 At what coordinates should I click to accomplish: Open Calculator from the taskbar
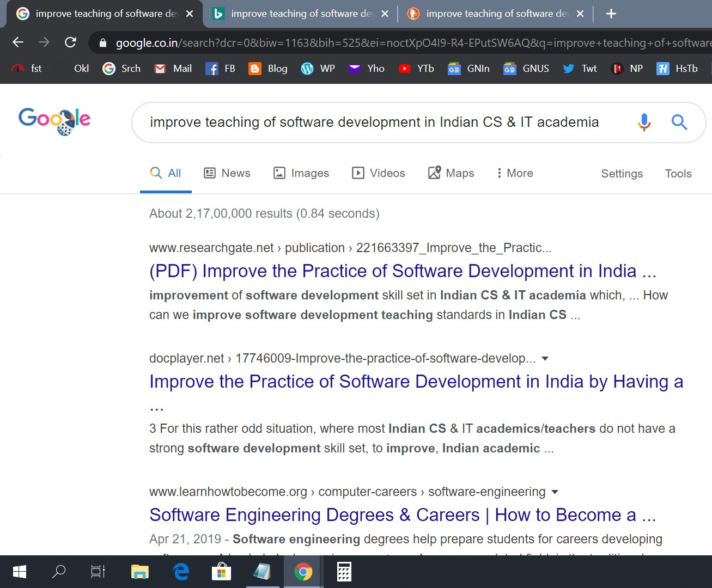[344, 572]
